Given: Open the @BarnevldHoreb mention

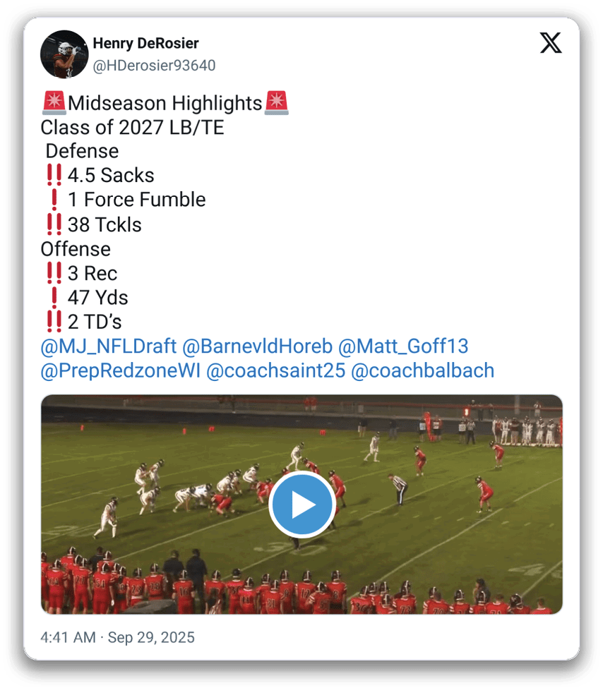Looking at the screenshot, I should (x=257, y=346).
